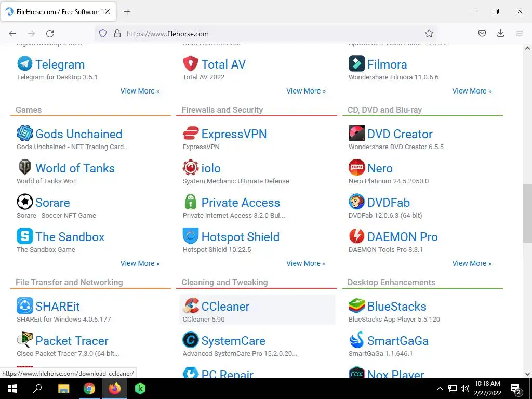The width and height of the screenshot is (532, 399).
Task: Click the Total AV shield icon
Action: tap(190, 63)
